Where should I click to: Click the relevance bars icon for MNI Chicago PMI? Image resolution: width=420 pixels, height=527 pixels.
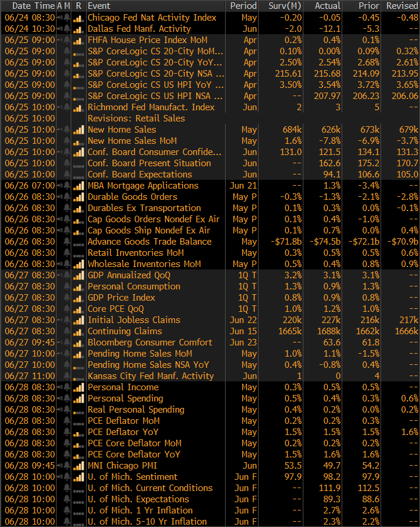tap(78, 466)
